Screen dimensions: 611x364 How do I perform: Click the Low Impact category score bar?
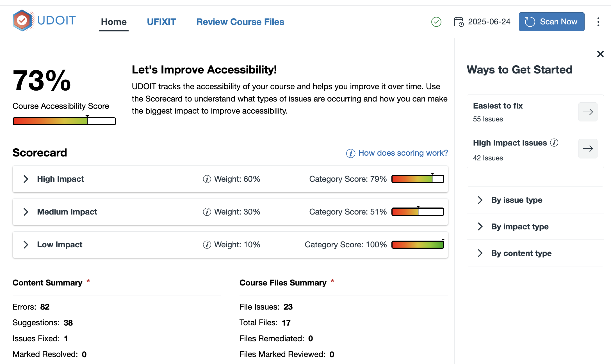tap(418, 245)
